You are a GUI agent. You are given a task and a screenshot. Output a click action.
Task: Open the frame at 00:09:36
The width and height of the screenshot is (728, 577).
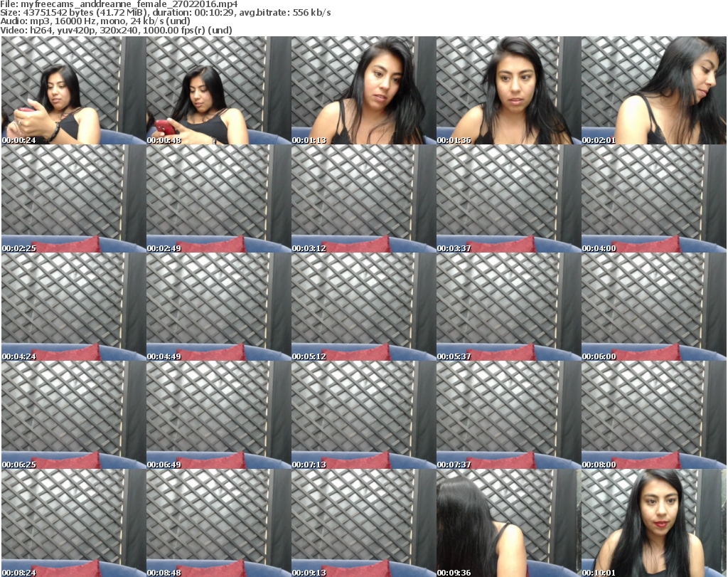pos(509,523)
